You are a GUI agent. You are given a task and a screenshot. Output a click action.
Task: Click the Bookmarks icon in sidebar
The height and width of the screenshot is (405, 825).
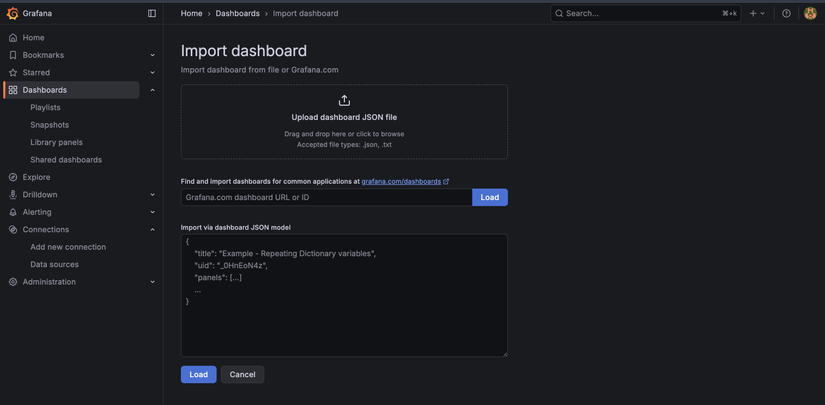coord(13,55)
